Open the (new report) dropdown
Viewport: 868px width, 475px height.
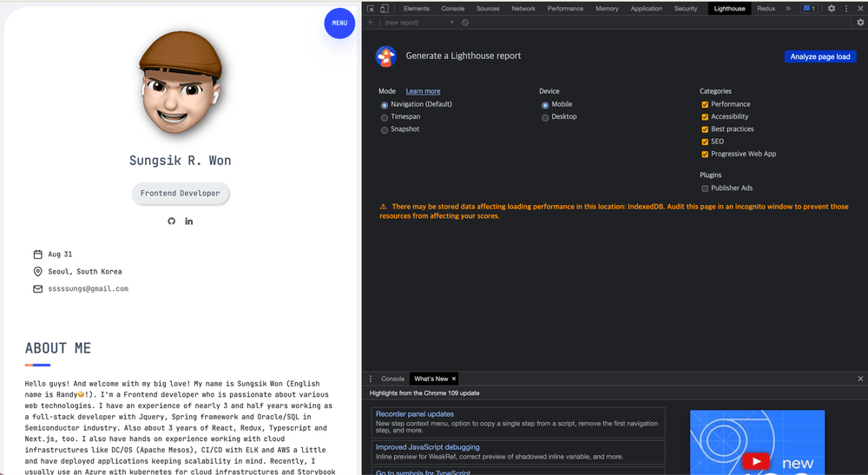coord(419,23)
